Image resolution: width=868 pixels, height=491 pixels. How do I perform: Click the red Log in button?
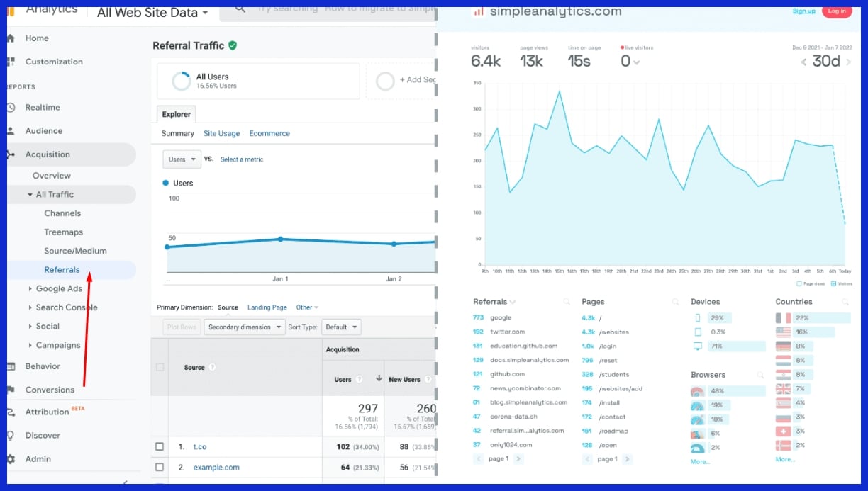[836, 11]
